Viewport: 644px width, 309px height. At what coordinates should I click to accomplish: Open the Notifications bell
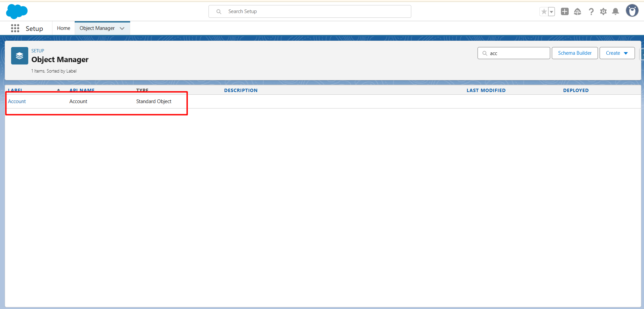[615, 12]
